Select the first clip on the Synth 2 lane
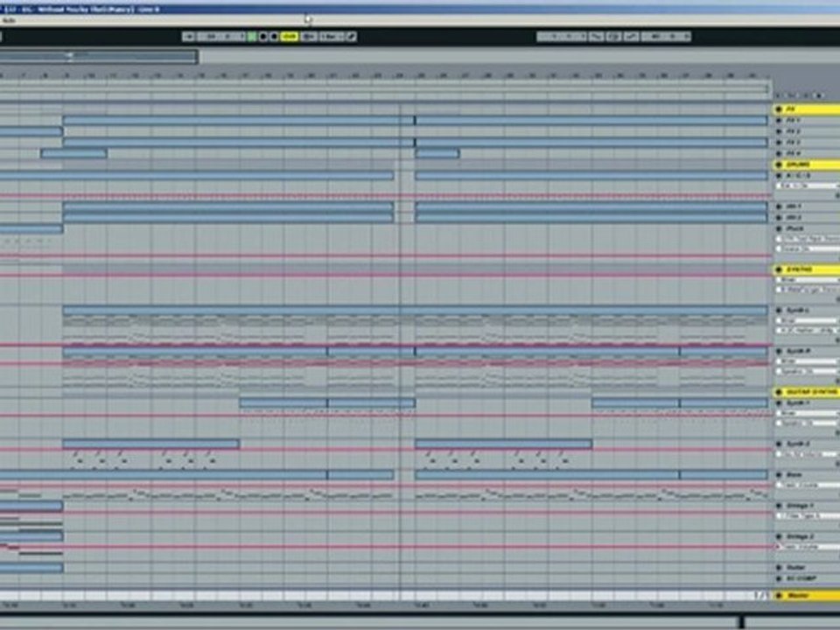Viewport: 840px width, 630px height. coord(151,444)
